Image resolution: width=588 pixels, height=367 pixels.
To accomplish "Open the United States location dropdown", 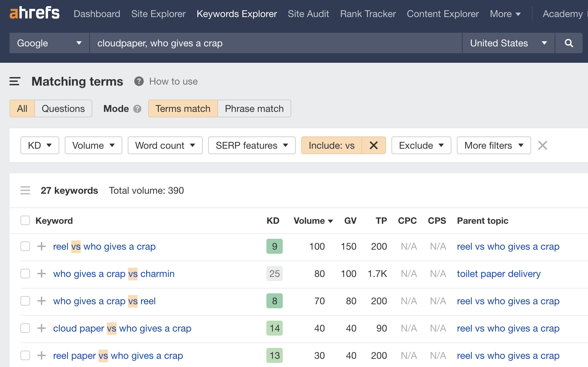I will [x=508, y=43].
